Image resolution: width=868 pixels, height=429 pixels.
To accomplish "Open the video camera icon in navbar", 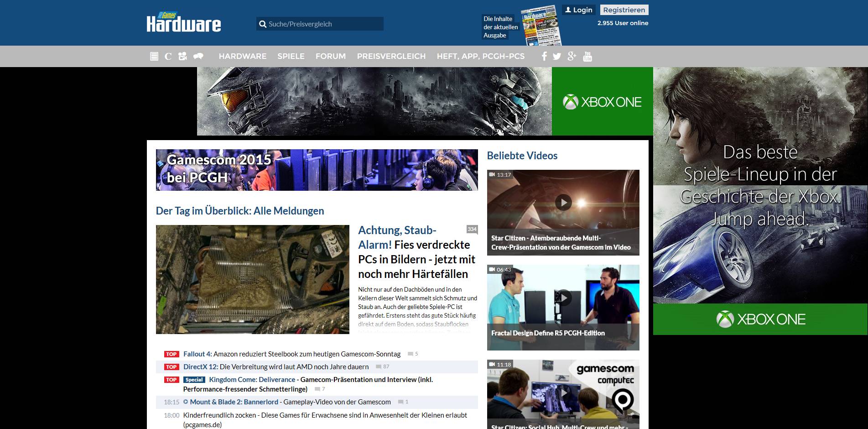I will 182,57.
